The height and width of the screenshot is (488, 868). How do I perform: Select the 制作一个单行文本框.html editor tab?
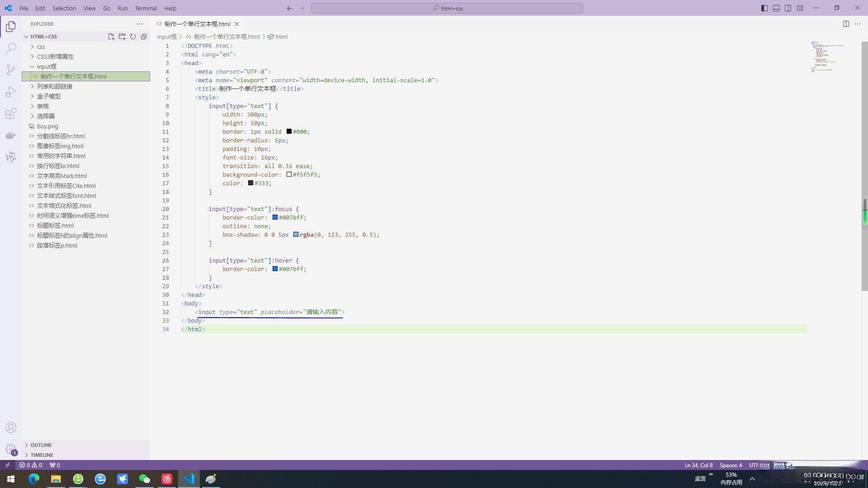point(197,24)
